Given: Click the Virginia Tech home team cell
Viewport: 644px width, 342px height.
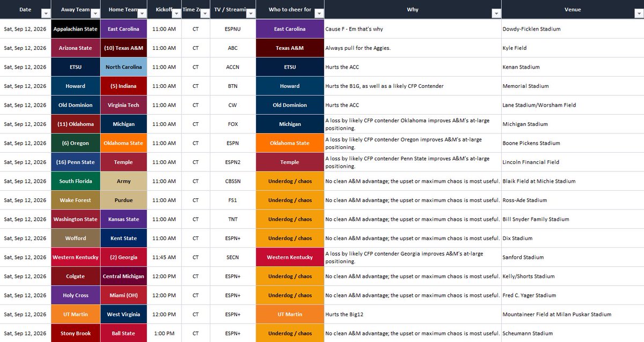Looking at the screenshot, I should click(x=124, y=105).
